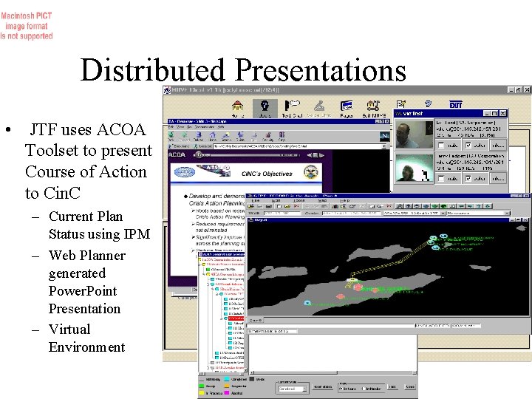Open View menu in Netscape window
The height and width of the screenshot is (399, 532).
point(180,127)
